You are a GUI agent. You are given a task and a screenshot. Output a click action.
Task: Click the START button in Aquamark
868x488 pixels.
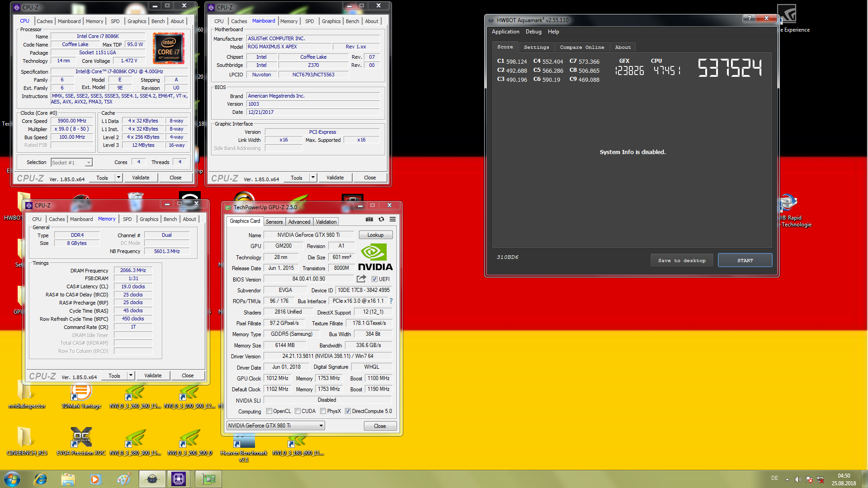click(x=745, y=260)
